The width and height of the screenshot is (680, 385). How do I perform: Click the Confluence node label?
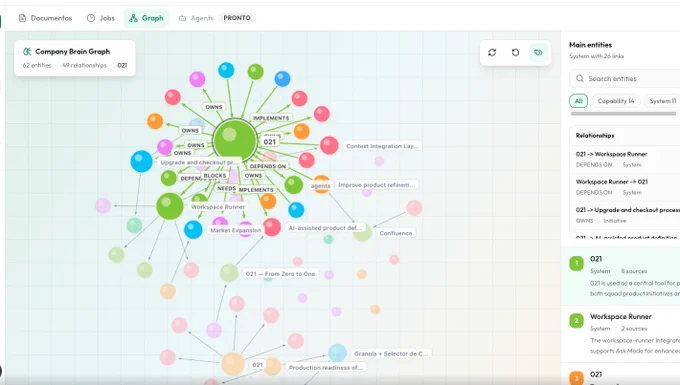[x=396, y=233]
